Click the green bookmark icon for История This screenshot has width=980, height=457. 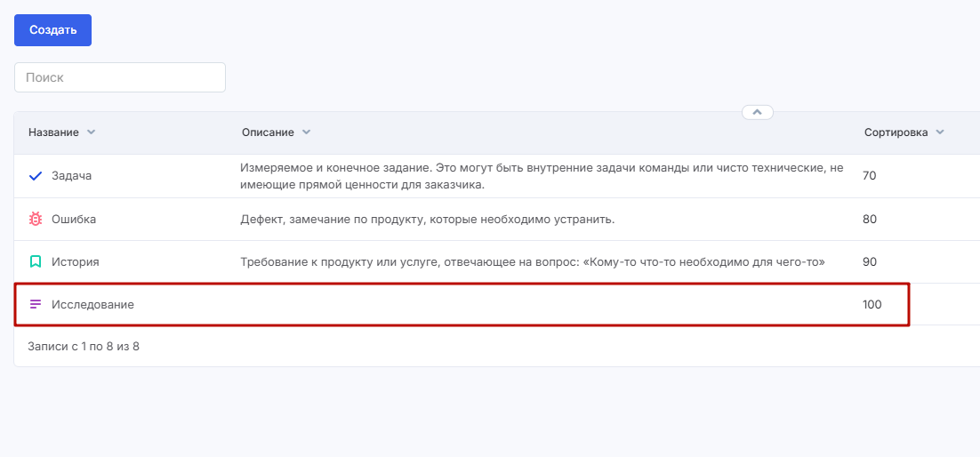tap(36, 261)
